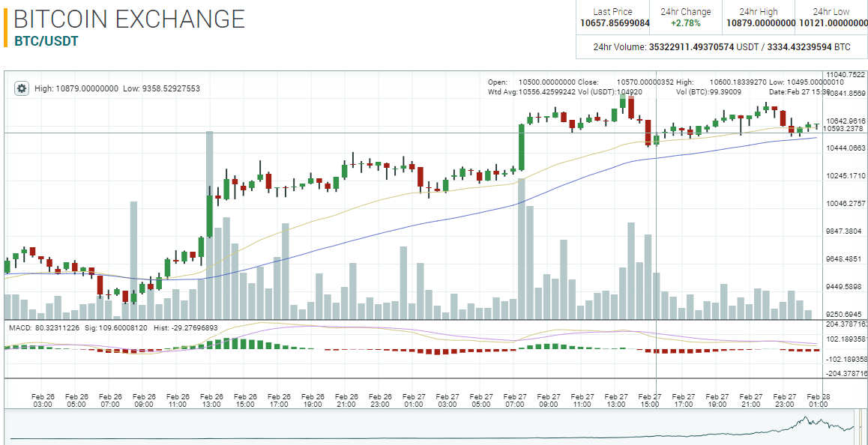
Task: Click the crosshair price label 10593.2378
Action: [x=844, y=128]
